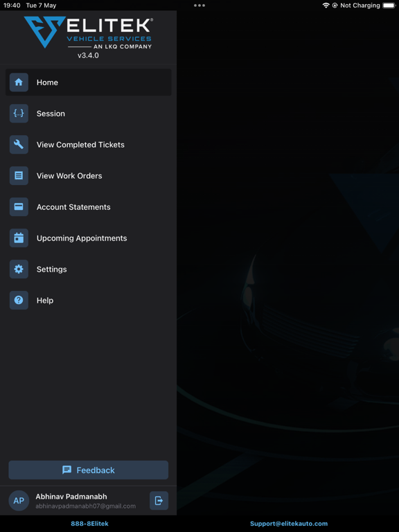The image size is (399, 532).
Task: Tap the Wi-Fi status icon
Action: tap(326, 6)
